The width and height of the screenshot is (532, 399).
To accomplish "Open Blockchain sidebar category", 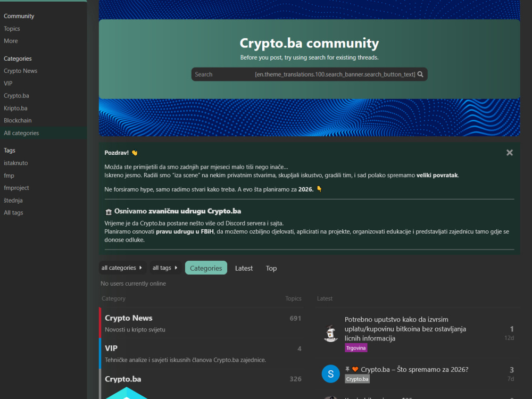I will pyautogui.click(x=18, y=120).
